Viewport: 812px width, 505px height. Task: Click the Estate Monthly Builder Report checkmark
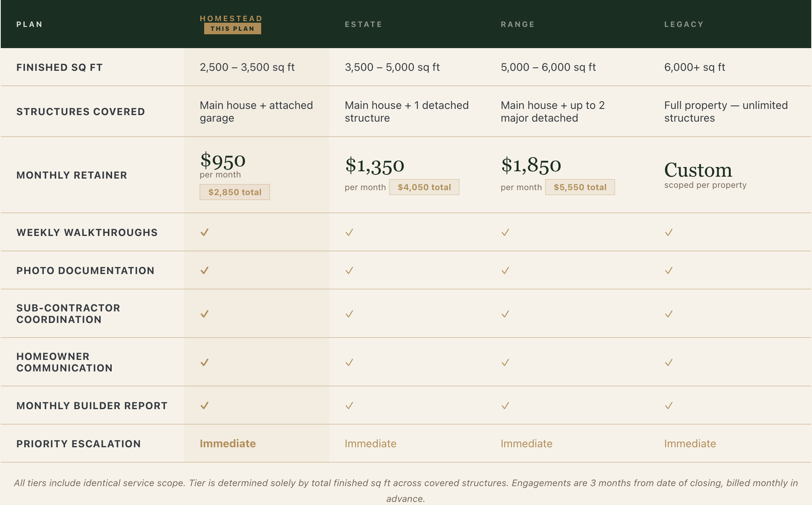349,405
